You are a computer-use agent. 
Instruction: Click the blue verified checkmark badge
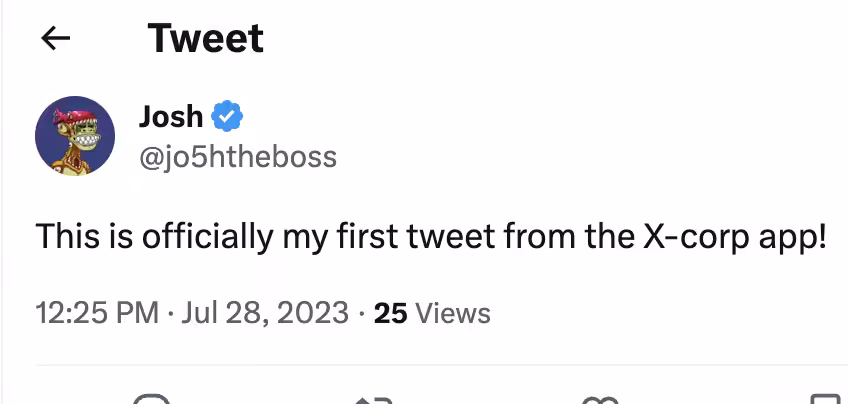(227, 116)
